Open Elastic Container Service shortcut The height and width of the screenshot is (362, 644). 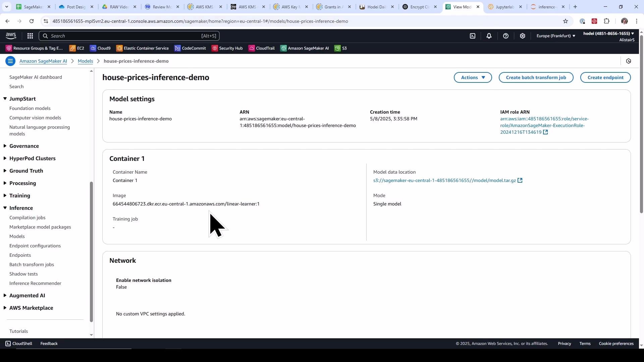[143, 48]
